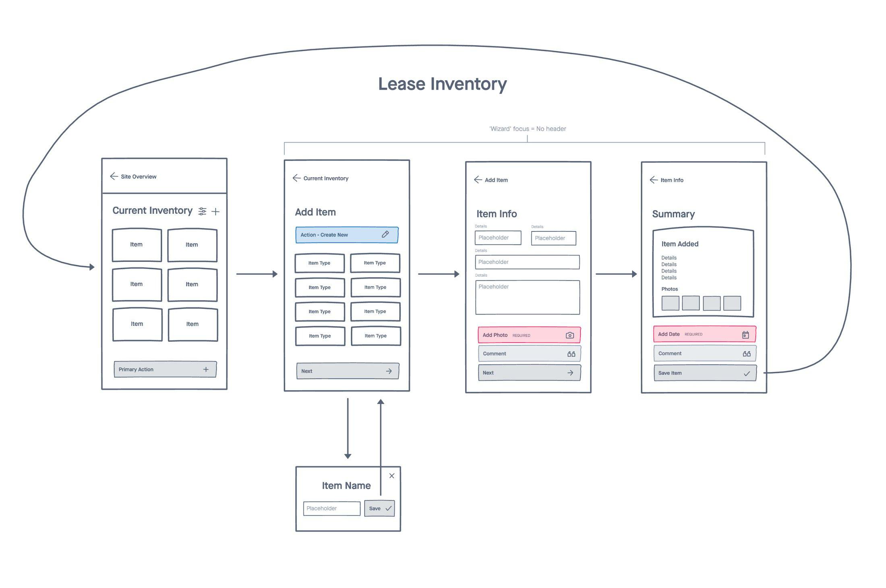Select the top-left Item card in Current Inventory
This screenshot has height=588, width=886.
coord(137,245)
